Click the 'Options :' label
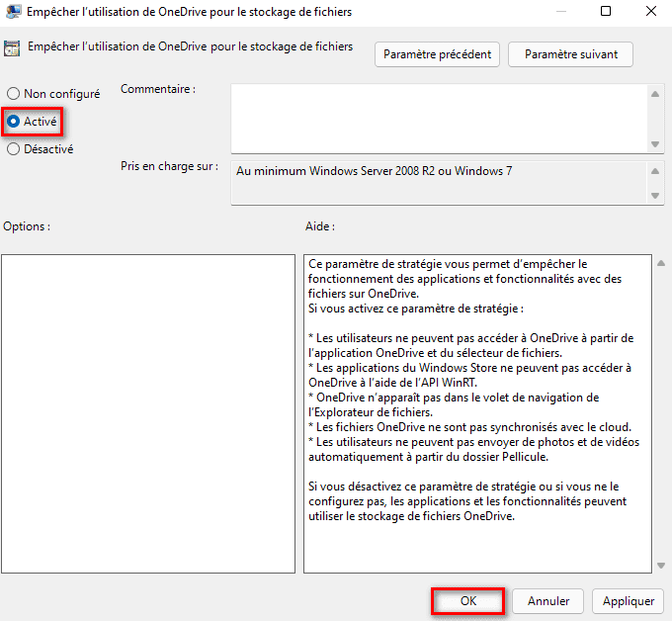 coord(27,226)
